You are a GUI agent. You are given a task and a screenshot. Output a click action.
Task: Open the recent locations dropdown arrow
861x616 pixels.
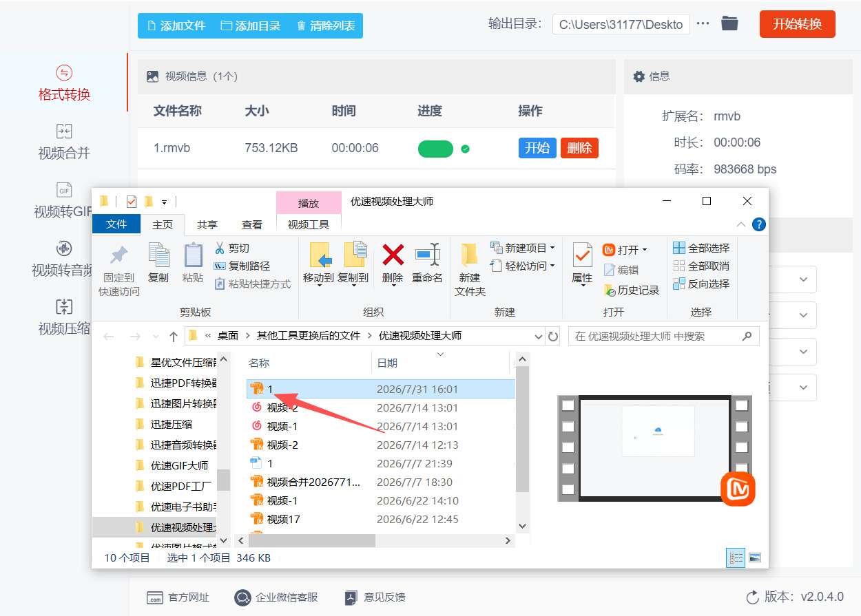click(x=155, y=337)
